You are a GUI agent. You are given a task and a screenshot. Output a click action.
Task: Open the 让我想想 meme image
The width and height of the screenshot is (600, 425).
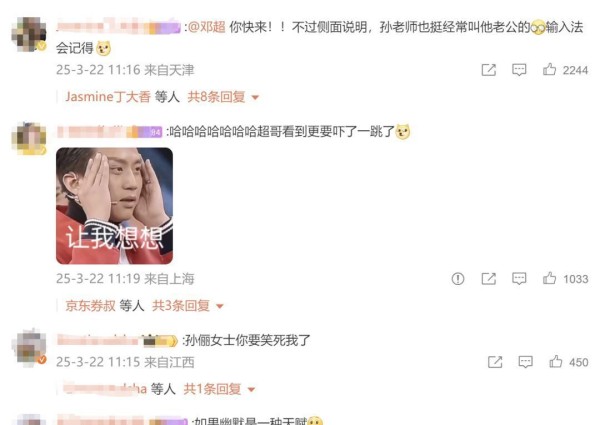pyautogui.click(x=114, y=206)
